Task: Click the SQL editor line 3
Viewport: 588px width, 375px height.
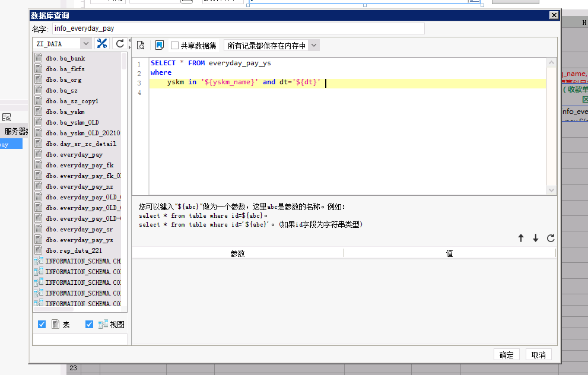Action: (x=347, y=82)
